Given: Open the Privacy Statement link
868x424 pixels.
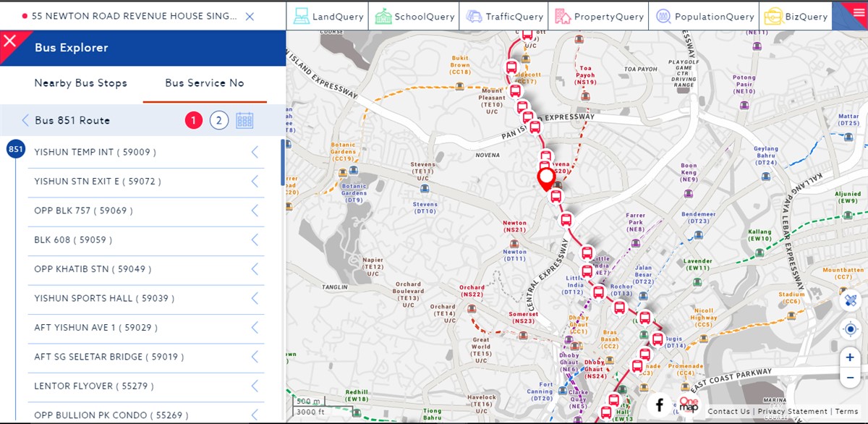Looking at the screenshot, I should [792, 412].
